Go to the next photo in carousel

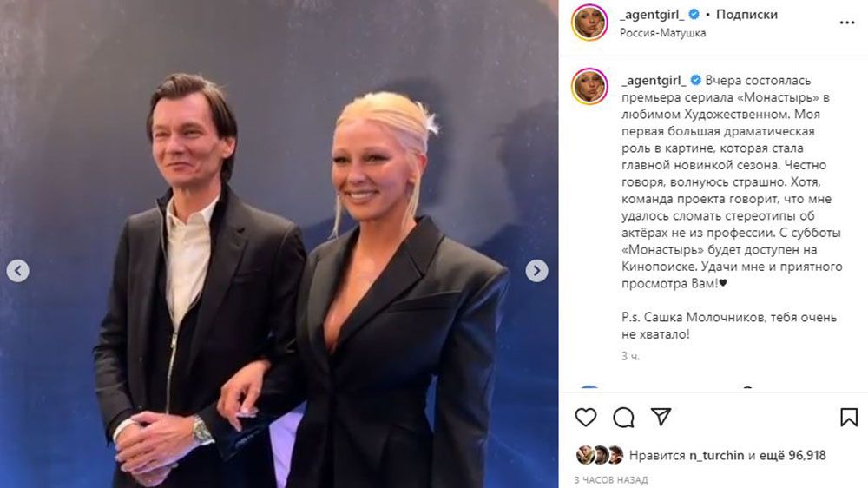536,271
